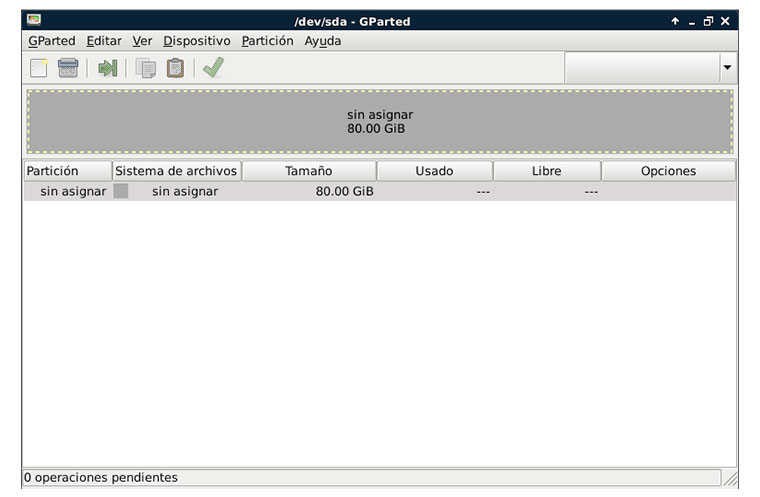Open the GParted menu

52,41
